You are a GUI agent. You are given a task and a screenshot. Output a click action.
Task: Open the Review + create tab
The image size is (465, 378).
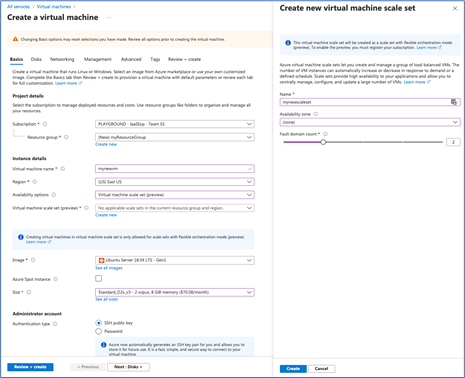184,59
